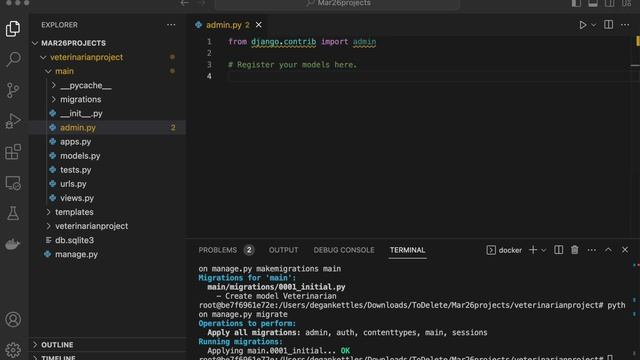Open the Manage gear menu
Image resolution: width=640 pixels, height=360 pixels.
click(x=13, y=350)
